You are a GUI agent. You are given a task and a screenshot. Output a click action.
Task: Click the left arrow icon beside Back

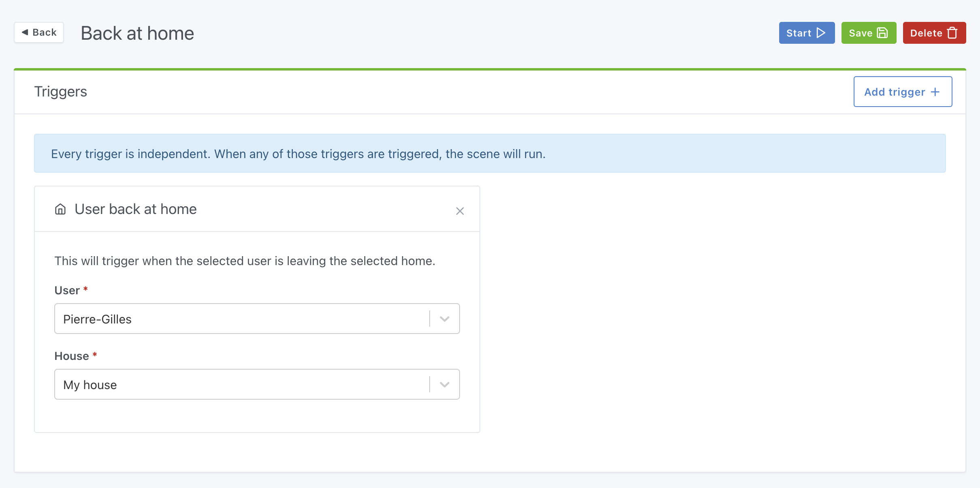point(25,32)
